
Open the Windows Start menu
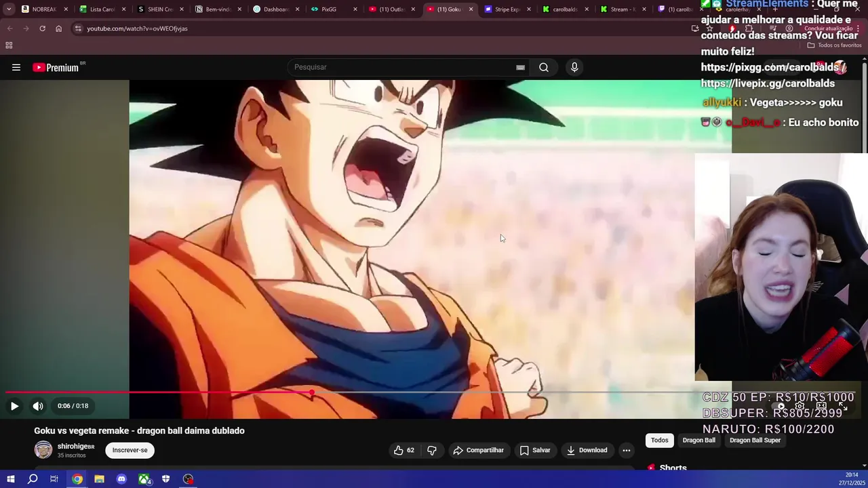point(11,479)
